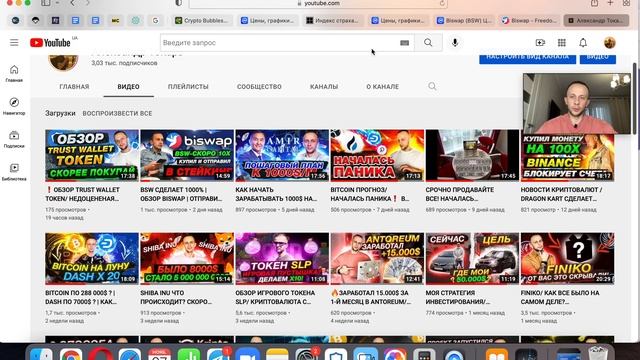This screenshot has height=360, width=640.
Task: Switch to the Индекс страха browser tab
Action: click(333, 20)
